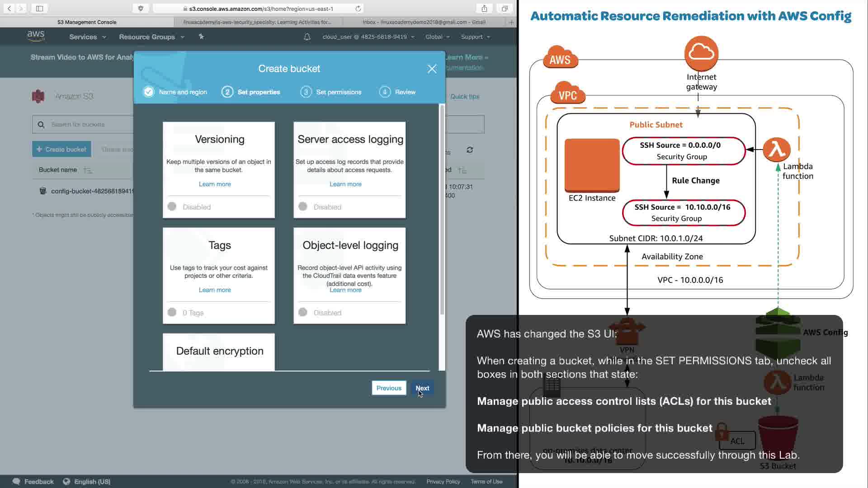Open the Global region dropdown
This screenshot has height=488, width=868.
437,37
